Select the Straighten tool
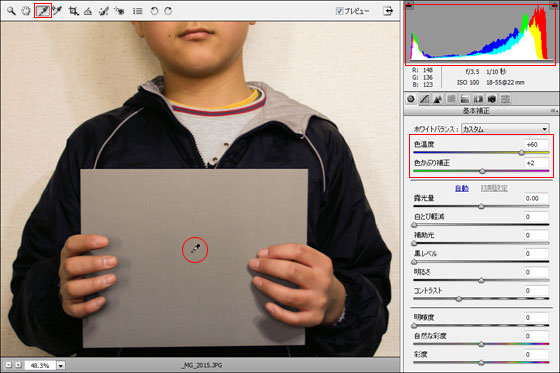The image size is (560, 373). (x=88, y=11)
